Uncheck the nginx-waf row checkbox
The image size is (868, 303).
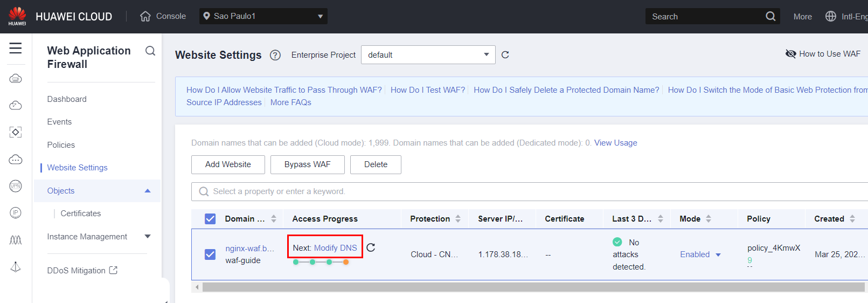[x=210, y=254]
